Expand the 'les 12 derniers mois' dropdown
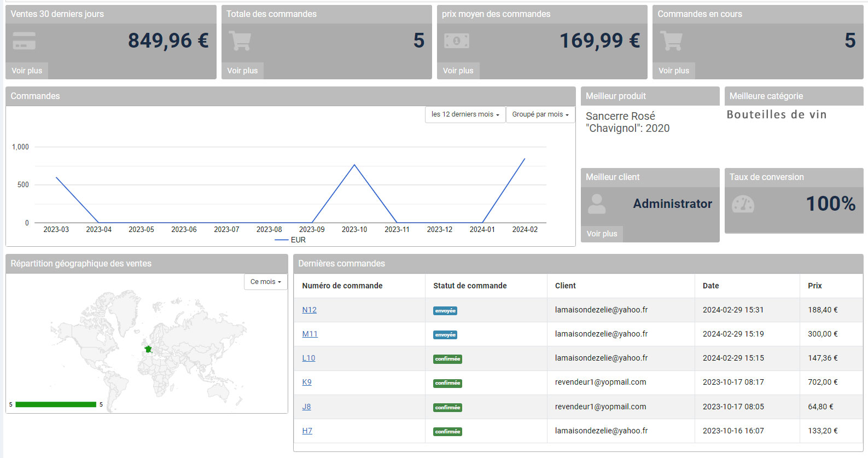868x458 pixels. click(x=465, y=114)
